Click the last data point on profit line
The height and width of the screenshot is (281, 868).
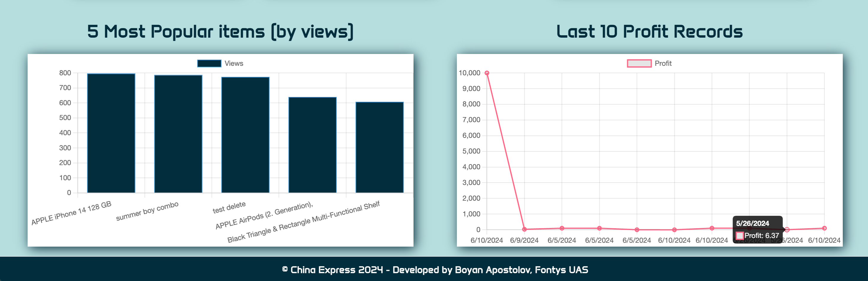pos(824,228)
